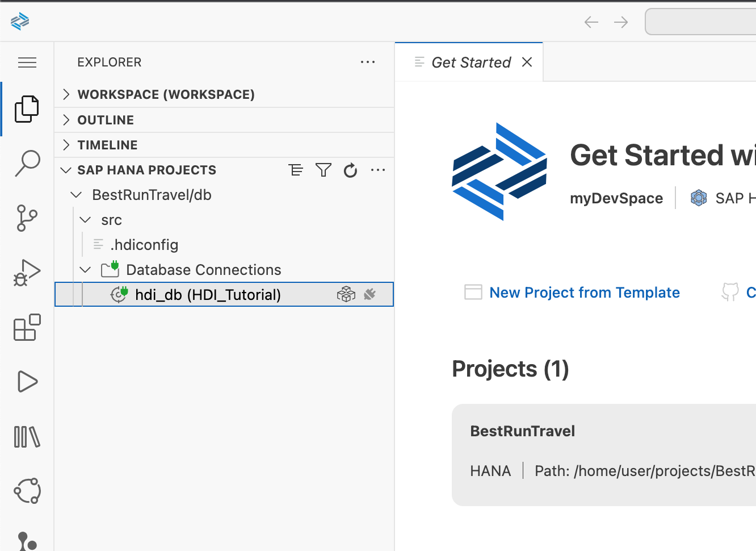This screenshot has height=551, width=756.
Task: Collapse all in SAP HANA Projects
Action: tap(296, 170)
